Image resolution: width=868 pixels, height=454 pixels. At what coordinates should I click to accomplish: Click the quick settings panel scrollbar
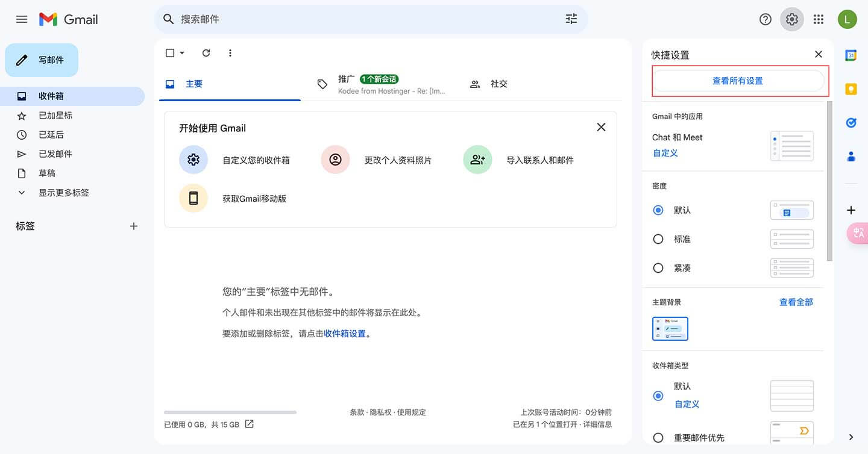click(829, 181)
